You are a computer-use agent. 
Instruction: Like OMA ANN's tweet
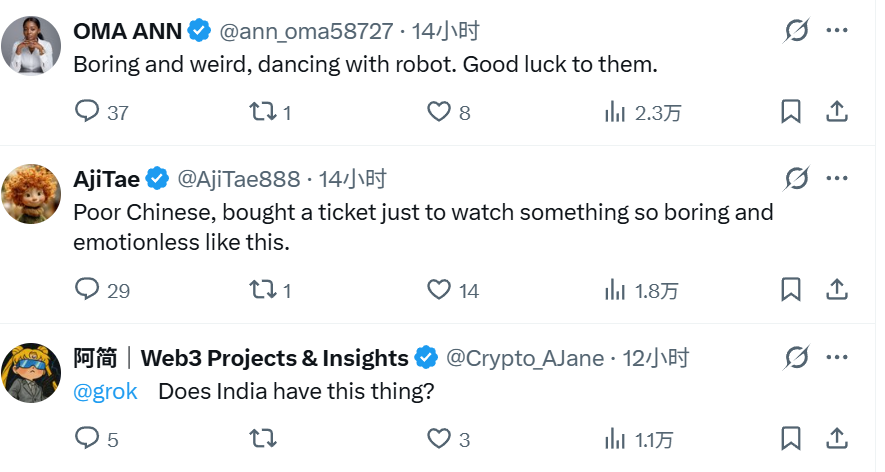coord(438,112)
